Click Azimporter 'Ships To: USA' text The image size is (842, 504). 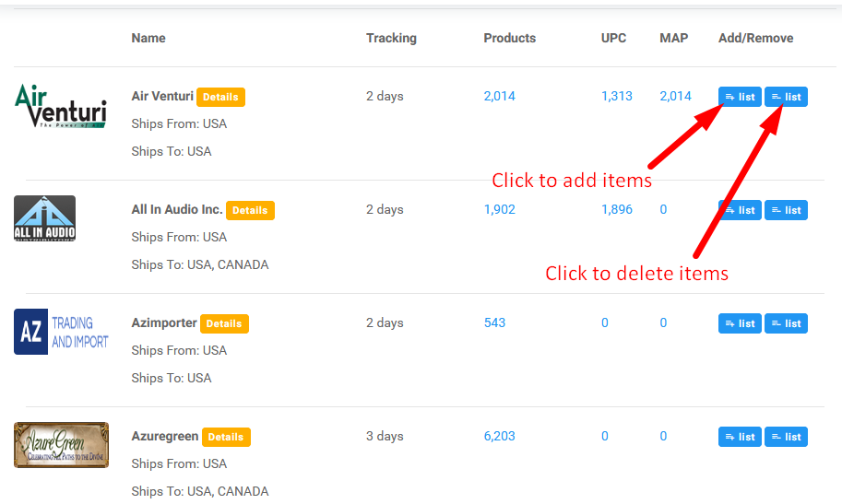(172, 378)
